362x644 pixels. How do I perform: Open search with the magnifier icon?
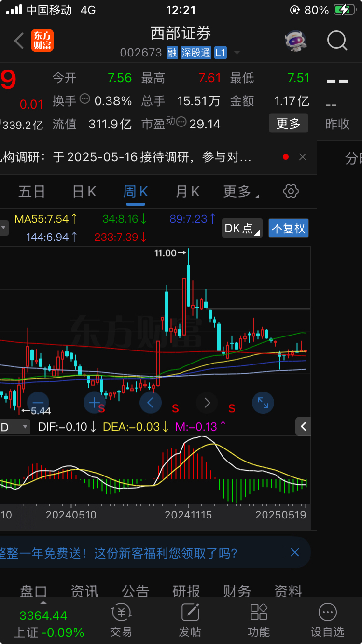tap(337, 41)
